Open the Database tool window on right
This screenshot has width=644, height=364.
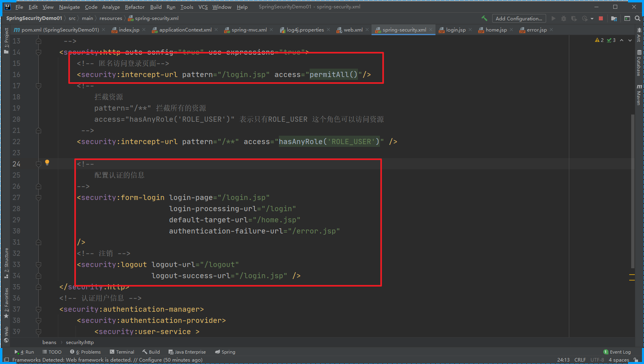(639, 63)
